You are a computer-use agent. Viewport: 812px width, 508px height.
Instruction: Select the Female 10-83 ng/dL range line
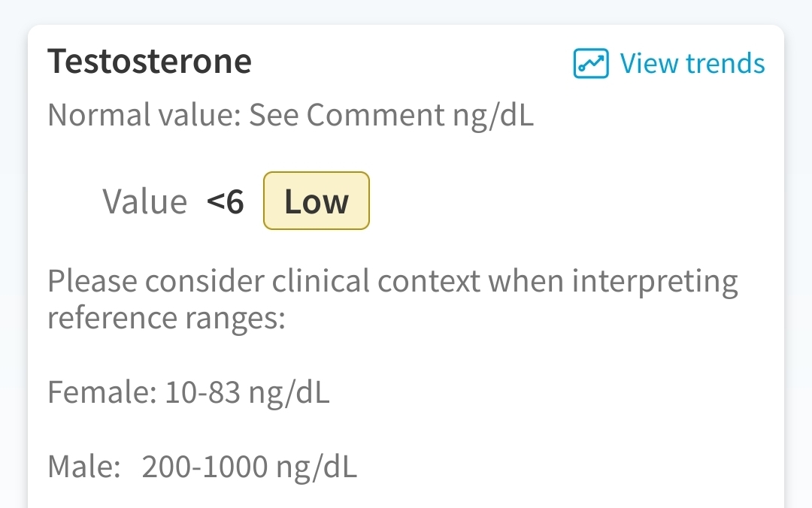(x=189, y=392)
